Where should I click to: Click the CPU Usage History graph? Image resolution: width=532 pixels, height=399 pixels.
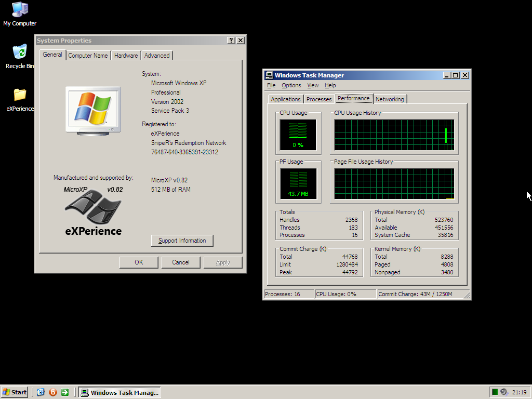[x=394, y=135]
